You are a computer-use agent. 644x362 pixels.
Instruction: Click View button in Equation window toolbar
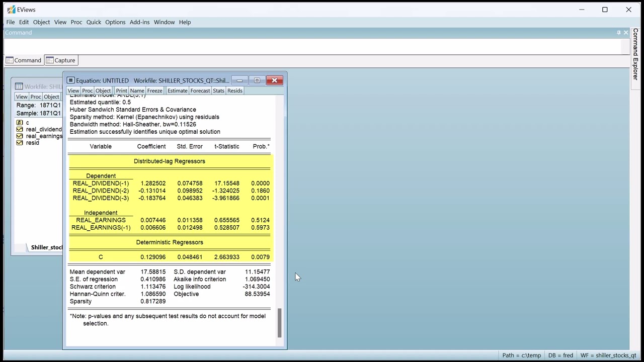73,90
